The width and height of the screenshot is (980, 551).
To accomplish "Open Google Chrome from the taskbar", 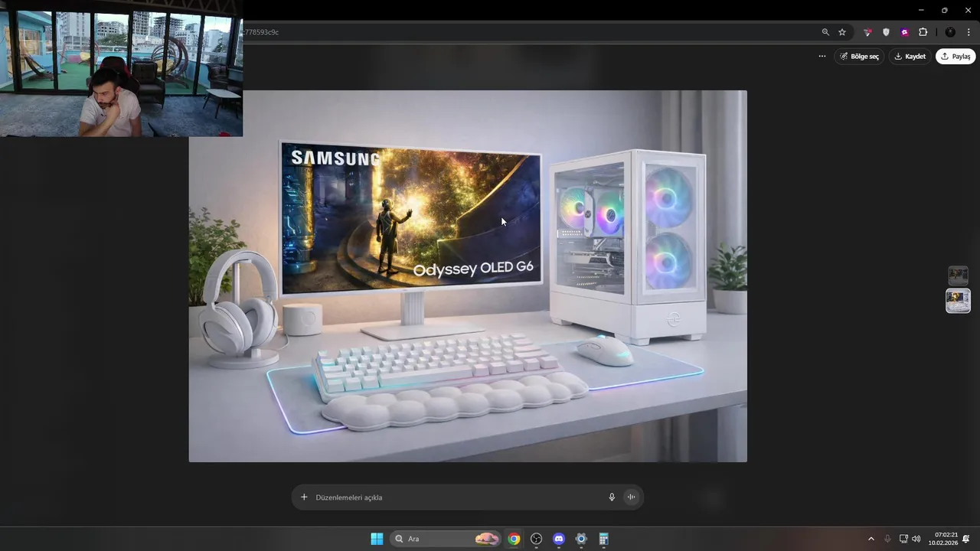I will click(x=514, y=539).
